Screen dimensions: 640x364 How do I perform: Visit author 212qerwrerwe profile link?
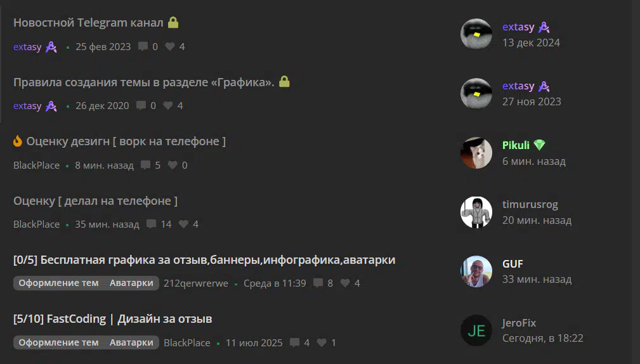pyautogui.click(x=196, y=283)
